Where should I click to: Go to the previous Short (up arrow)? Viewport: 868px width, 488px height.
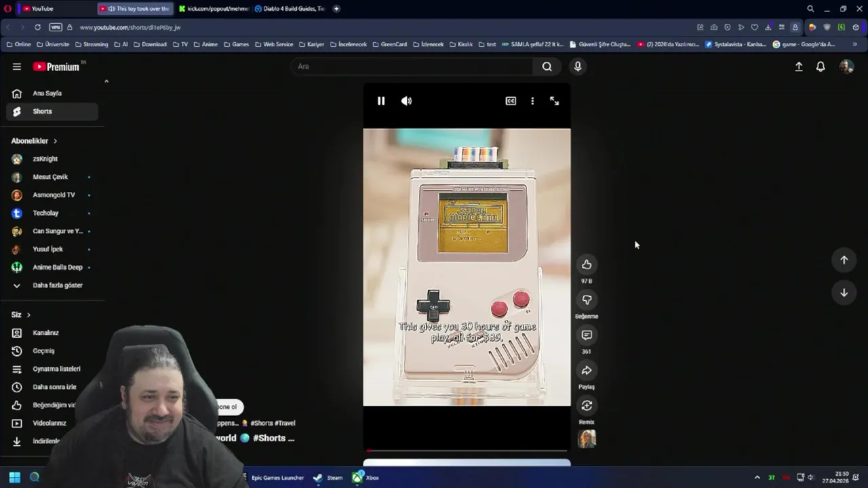[x=844, y=260]
